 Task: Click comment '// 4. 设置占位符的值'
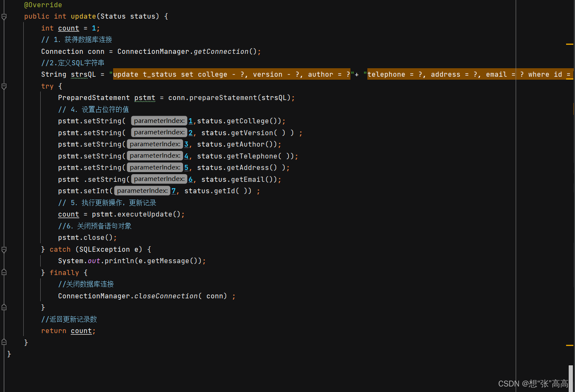[x=94, y=110]
